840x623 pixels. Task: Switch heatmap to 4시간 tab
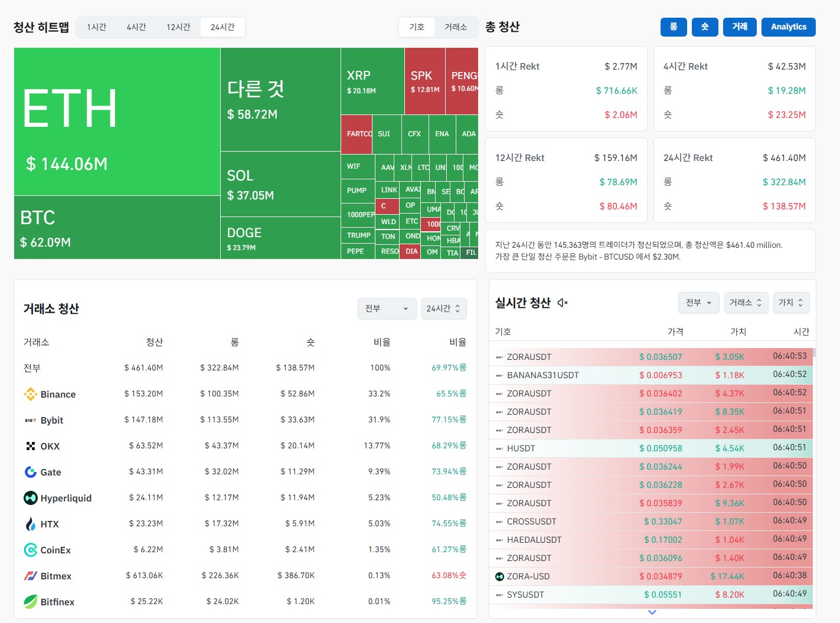point(136,27)
